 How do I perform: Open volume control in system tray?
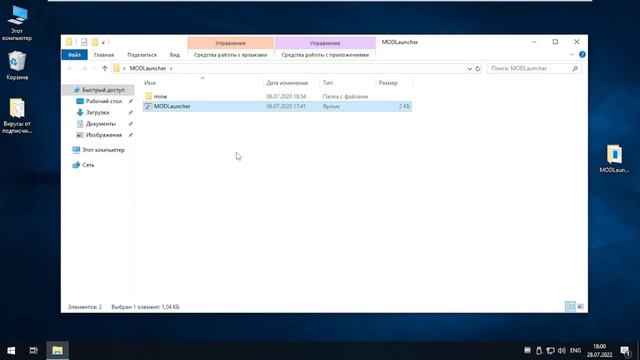click(562, 351)
